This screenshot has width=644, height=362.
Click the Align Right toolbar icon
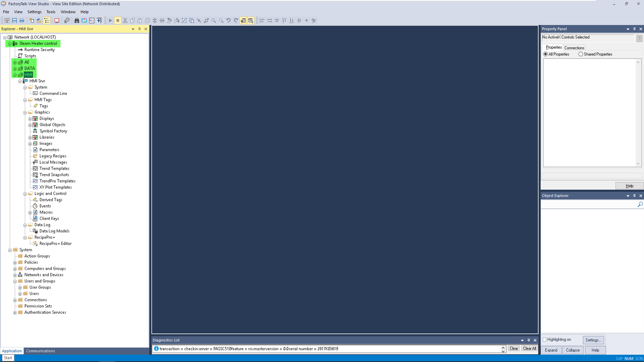point(269,21)
